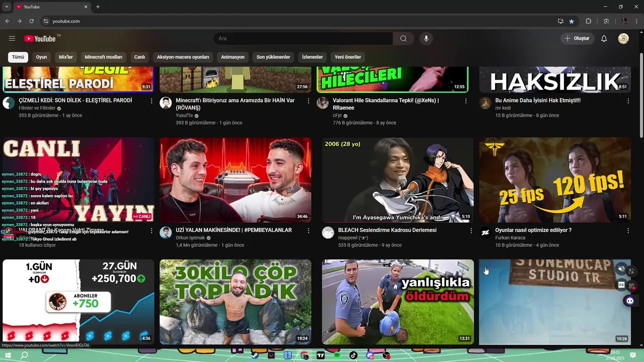The width and height of the screenshot is (644, 362).
Task: Open options for UZİ YALAN MAKİNESİNDE video
Action: 308,231
